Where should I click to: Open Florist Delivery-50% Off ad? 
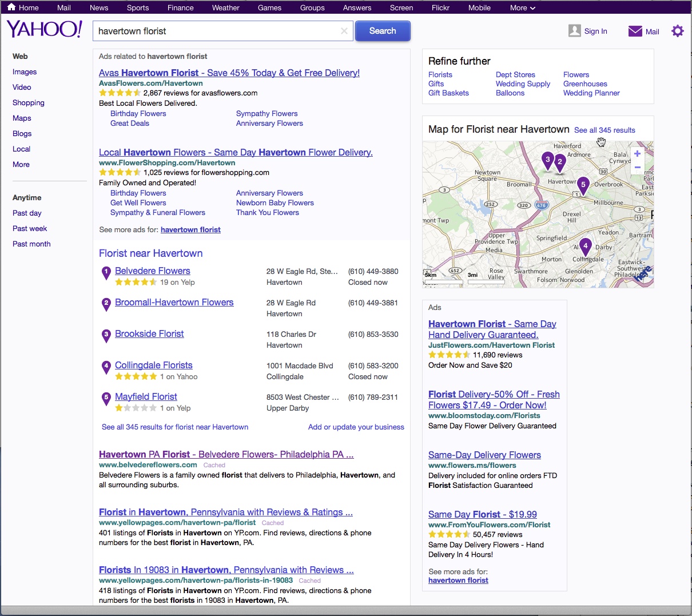pyautogui.click(x=494, y=399)
